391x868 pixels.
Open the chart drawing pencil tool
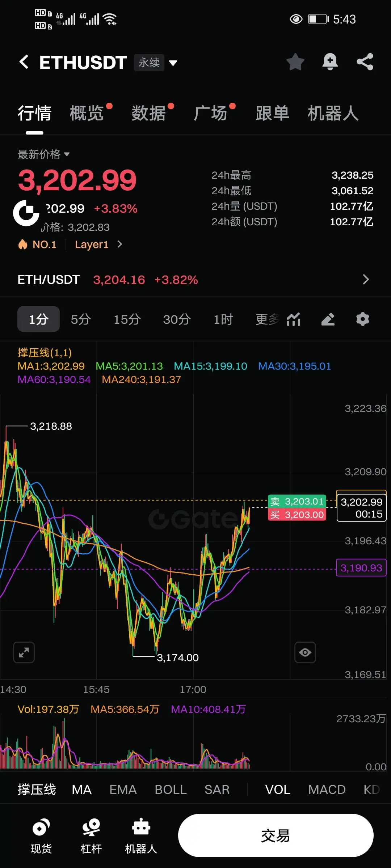coord(328,319)
